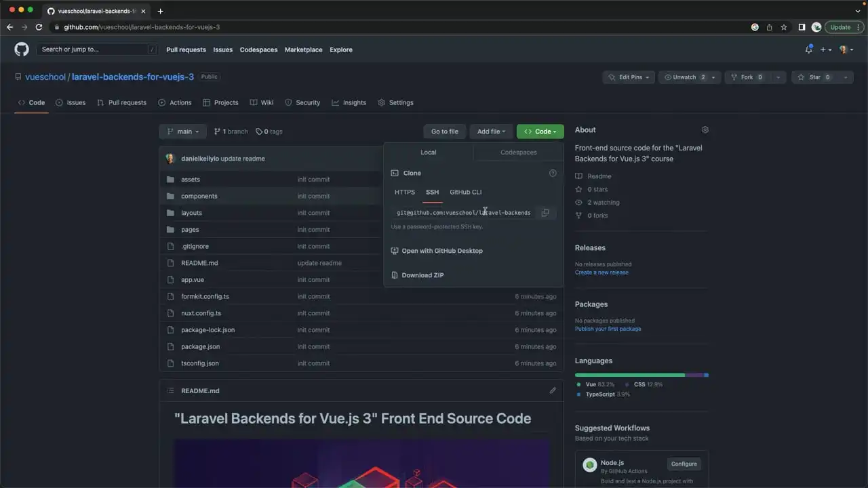The height and width of the screenshot is (488, 868).
Task: Open the Wiki tab
Action: point(262,103)
